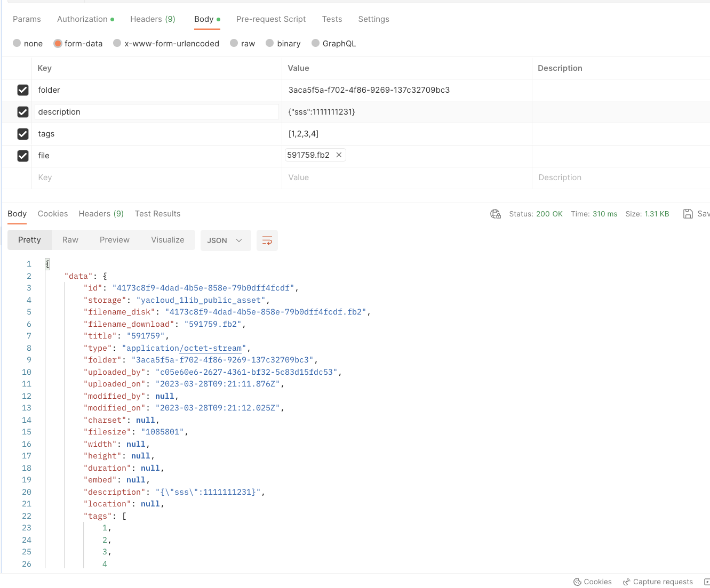Open the JSON format dropdown
Screen dimensions: 710x588
tap(226, 240)
